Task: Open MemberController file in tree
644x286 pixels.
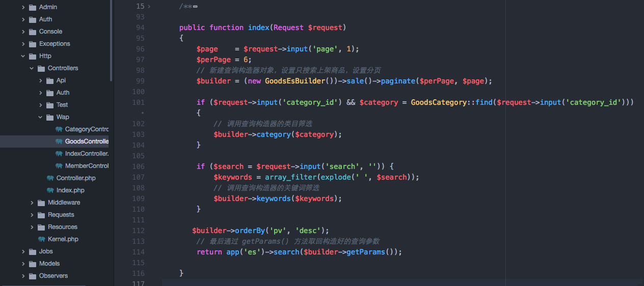Action: pyautogui.click(x=87, y=166)
